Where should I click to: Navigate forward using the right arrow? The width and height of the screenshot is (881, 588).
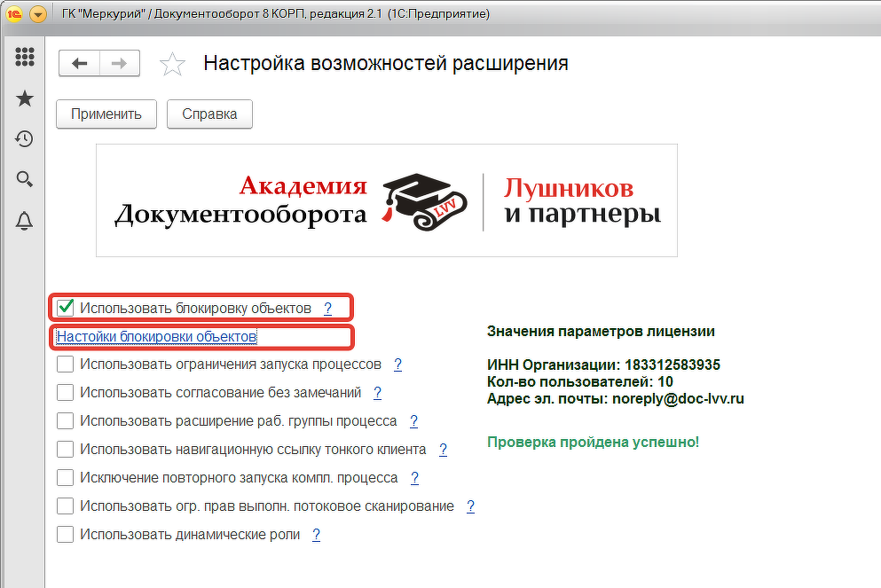119,63
